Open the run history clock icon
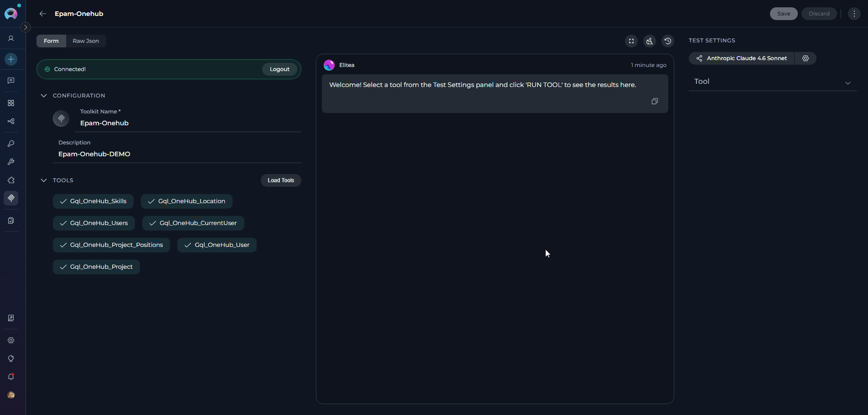Viewport: 868px width, 415px height. coord(668,41)
